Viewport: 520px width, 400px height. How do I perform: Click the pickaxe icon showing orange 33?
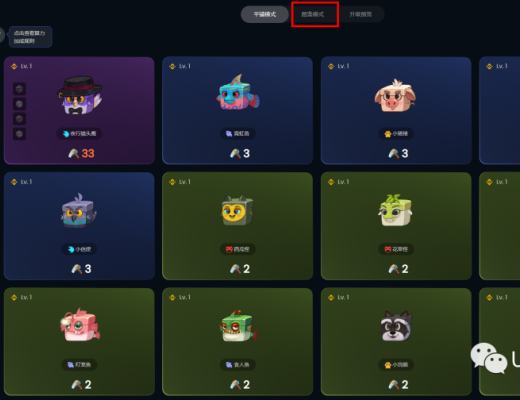[74, 153]
